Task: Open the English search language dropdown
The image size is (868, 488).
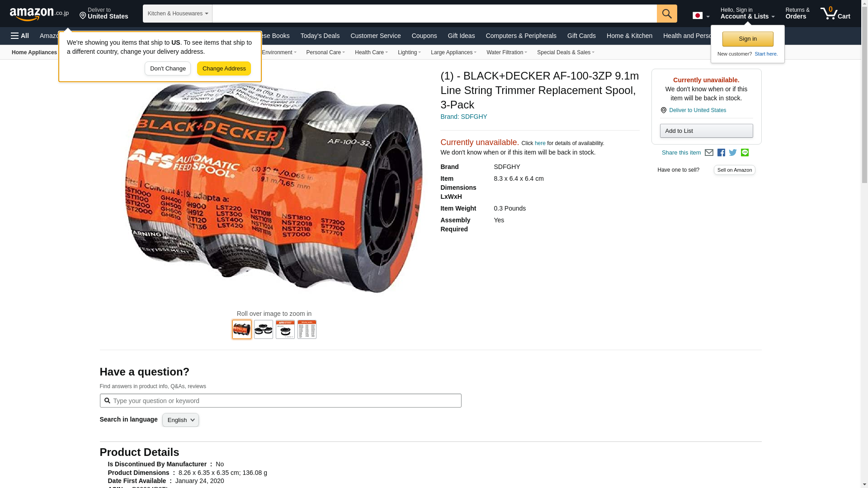Action: tap(180, 420)
